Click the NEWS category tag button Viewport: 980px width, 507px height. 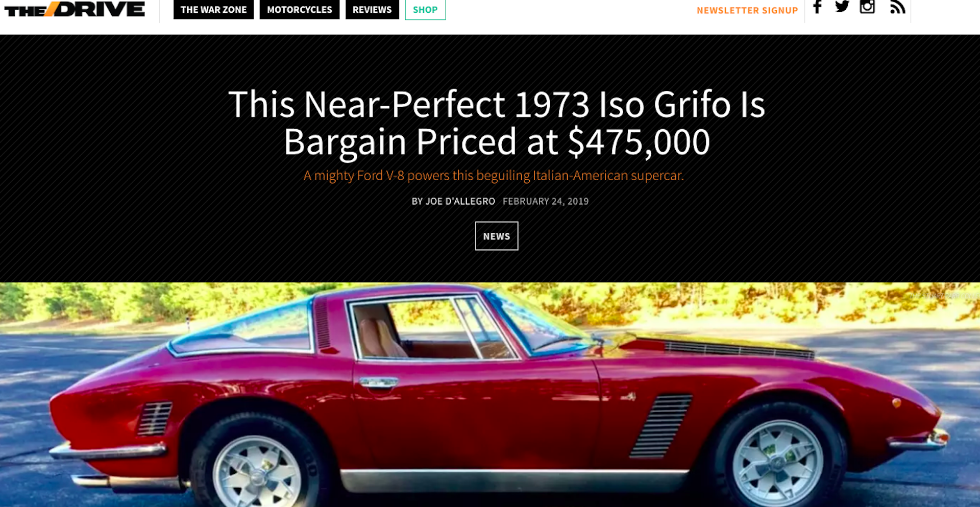point(497,236)
